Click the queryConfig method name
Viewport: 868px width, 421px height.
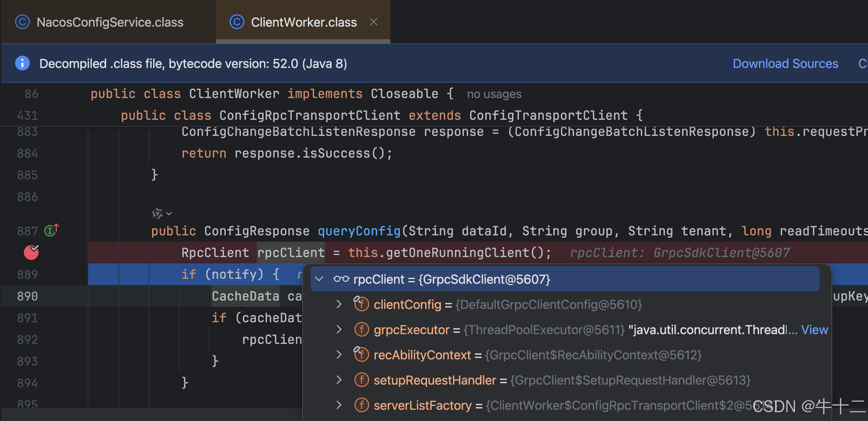tap(359, 231)
